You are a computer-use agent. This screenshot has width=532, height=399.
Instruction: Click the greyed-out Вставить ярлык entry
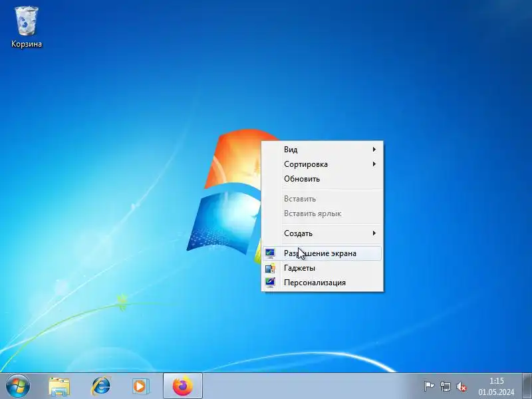[323, 213]
